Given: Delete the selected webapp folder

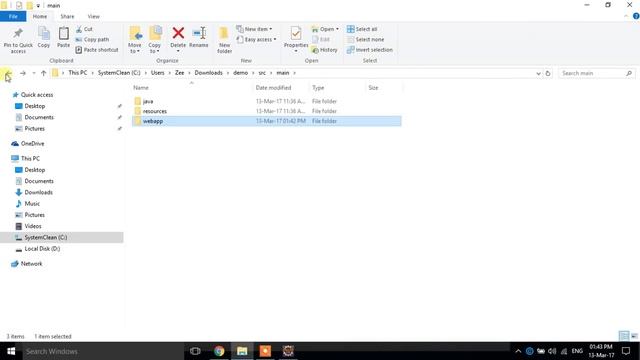Looking at the screenshot, I should coord(178,39).
